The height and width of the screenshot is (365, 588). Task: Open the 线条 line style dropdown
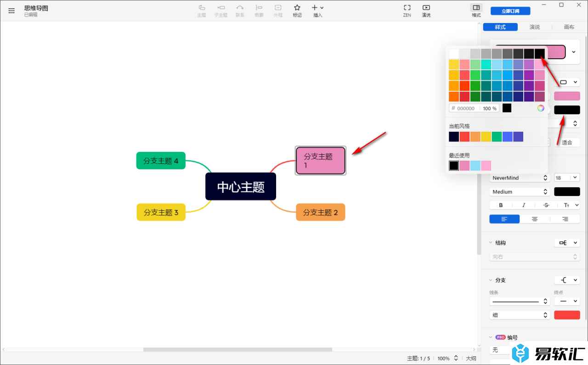(x=520, y=301)
